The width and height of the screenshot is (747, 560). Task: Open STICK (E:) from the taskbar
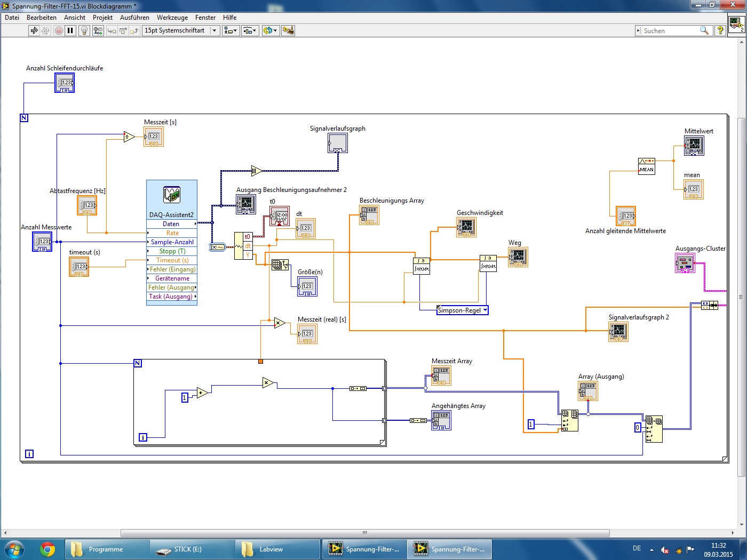coord(193,549)
